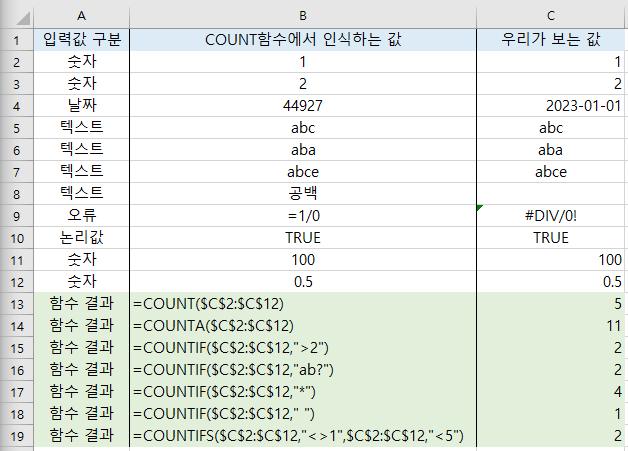The width and height of the screenshot is (628, 451).
Task: Click the COUNTIF " " formula cell
Action: [x=303, y=414]
